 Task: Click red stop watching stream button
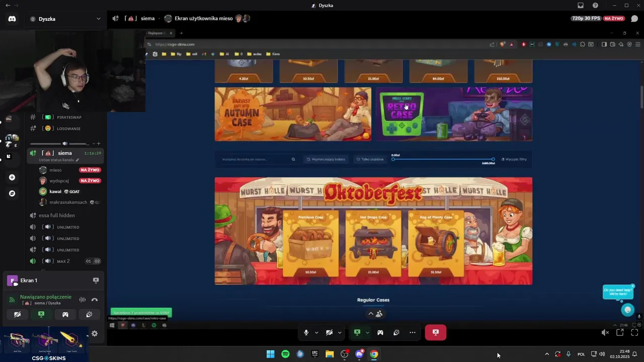[436, 332]
